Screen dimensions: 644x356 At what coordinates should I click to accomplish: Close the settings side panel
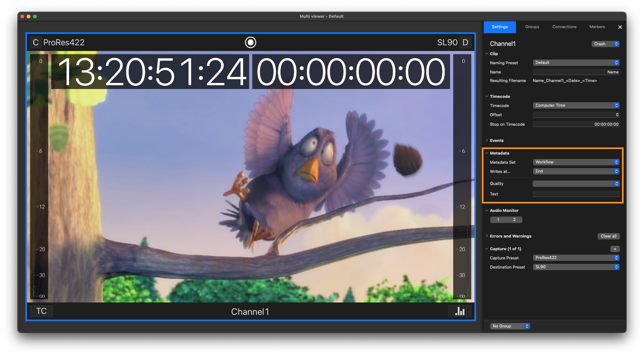pyautogui.click(x=620, y=27)
